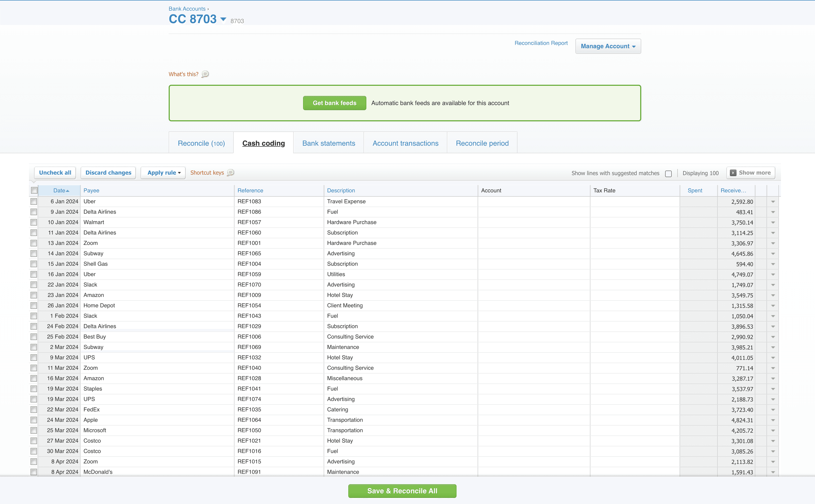Open row menu arrow for Uber REF1083
This screenshot has width=815, height=504.
click(773, 202)
